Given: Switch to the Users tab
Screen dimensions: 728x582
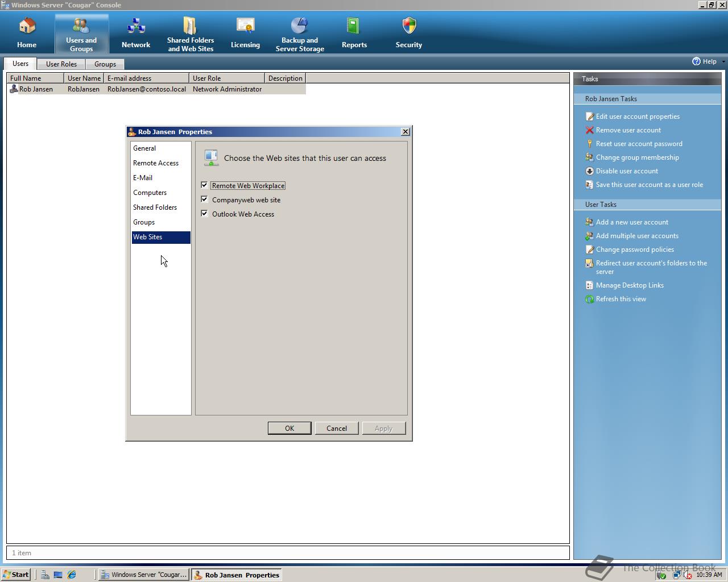Looking at the screenshot, I should [20, 64].
